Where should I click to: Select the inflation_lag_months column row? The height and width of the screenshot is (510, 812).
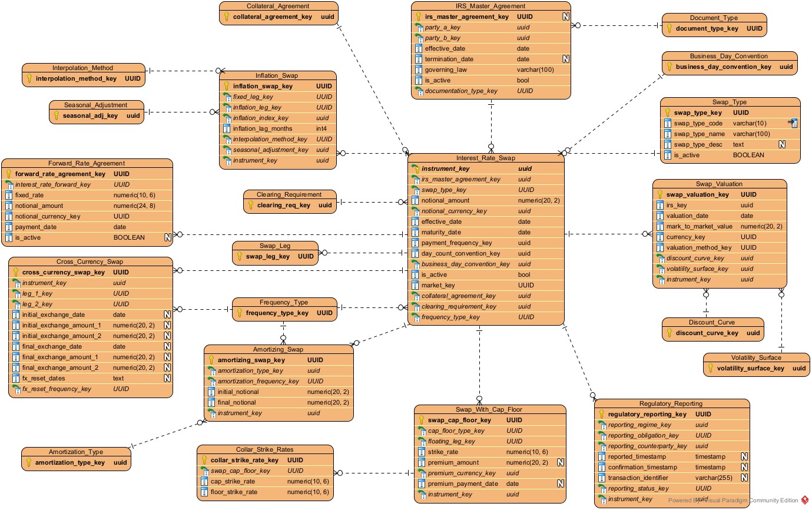(x=262, y=129)
